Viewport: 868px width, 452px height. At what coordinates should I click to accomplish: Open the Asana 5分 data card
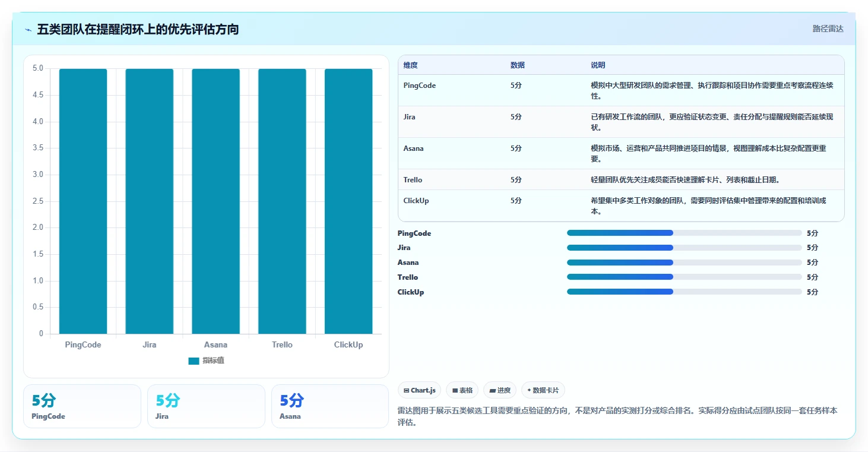pos(330,406)
